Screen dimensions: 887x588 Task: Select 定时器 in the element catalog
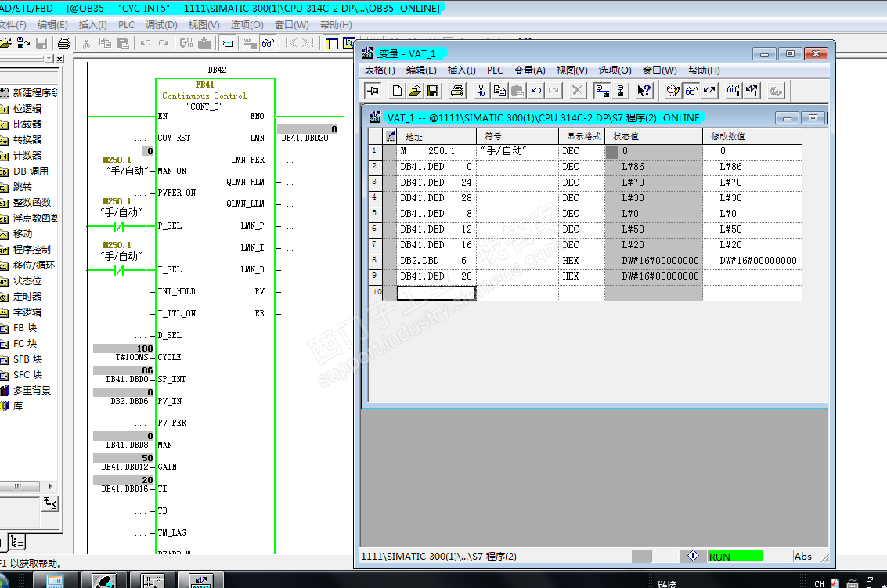27,297
